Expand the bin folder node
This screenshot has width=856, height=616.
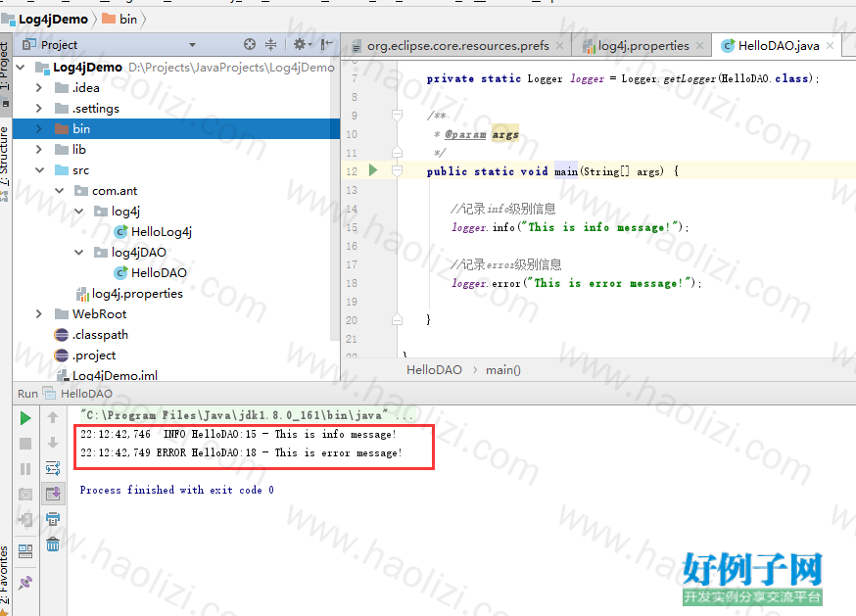[39, 129]
